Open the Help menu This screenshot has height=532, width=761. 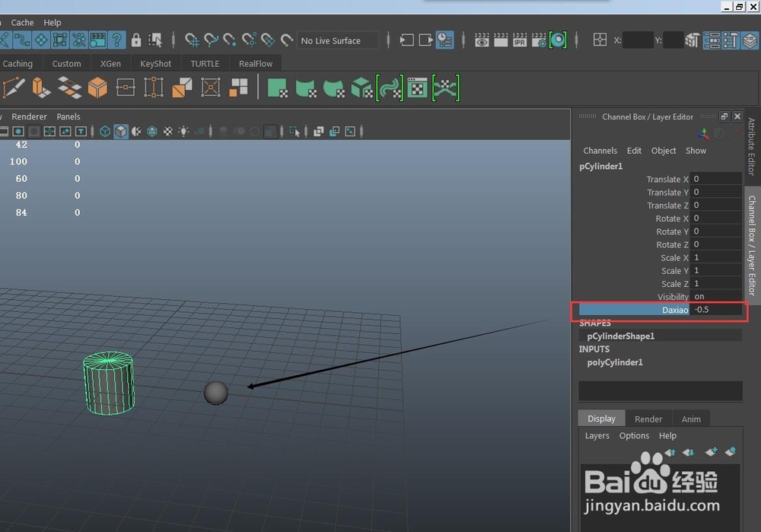(53, 22)
